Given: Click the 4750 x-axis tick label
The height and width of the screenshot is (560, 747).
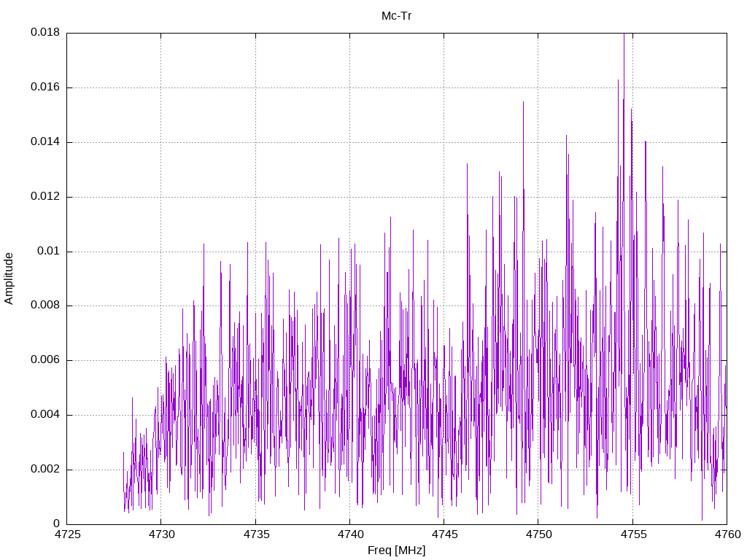Looking at the screenshot, I should (539, 534).
